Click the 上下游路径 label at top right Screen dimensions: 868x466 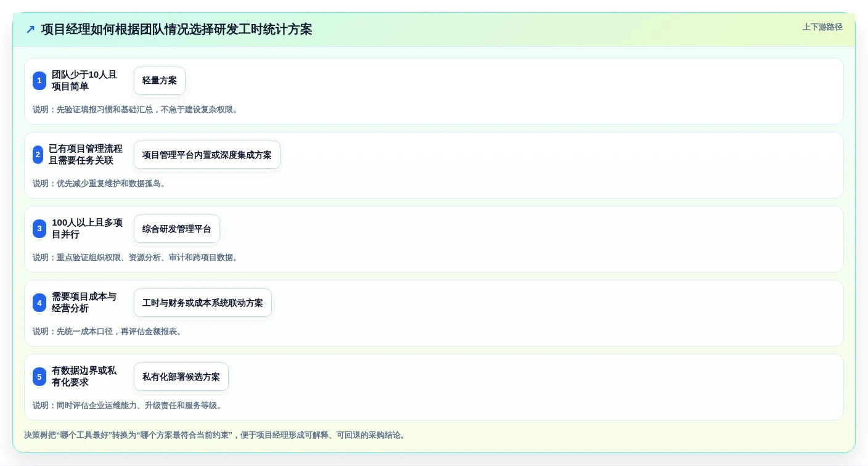pos(822,27)
